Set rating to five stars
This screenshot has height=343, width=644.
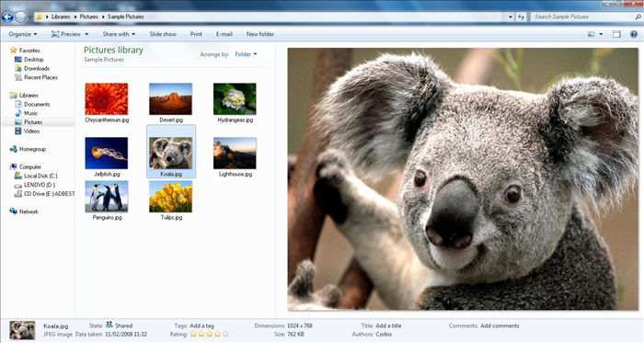pos(225,335)
